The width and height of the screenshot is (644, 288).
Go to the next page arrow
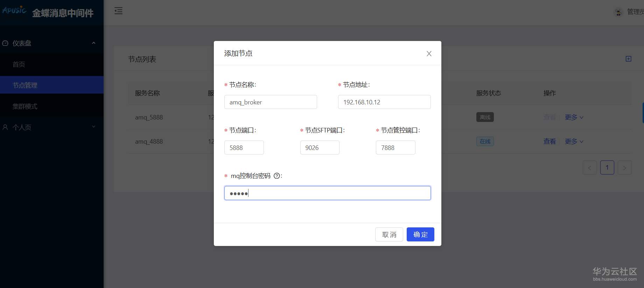(625, 167)
